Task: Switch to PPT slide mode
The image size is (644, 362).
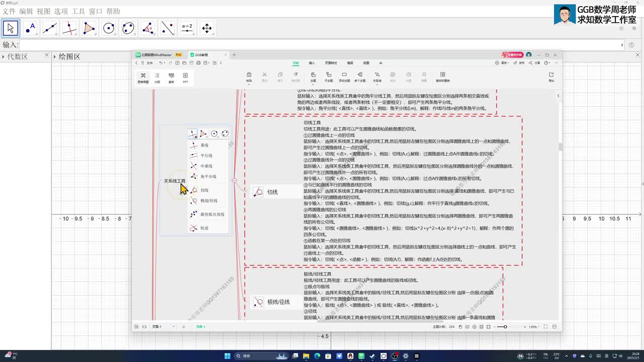Action: [185, 77]
